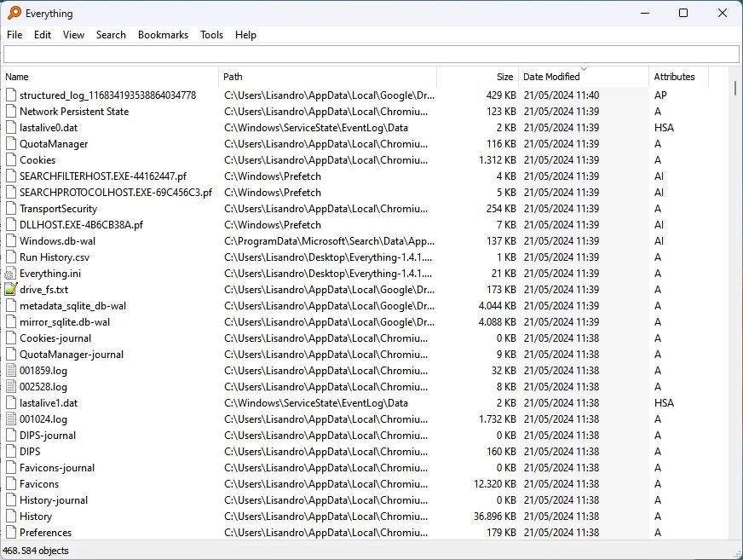Click the 429 KB size value
This screenshot has width=743, height=560.
pyautogui.click(x=501, y=95)
